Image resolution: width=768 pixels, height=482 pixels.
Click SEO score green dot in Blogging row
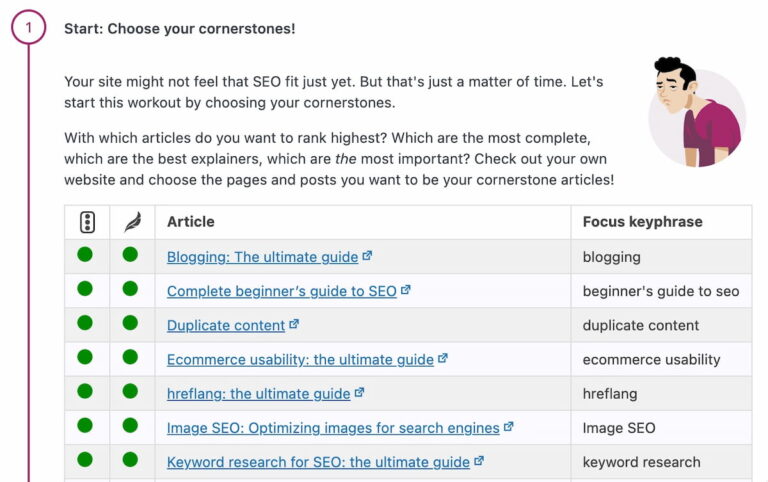coord(85,255)
